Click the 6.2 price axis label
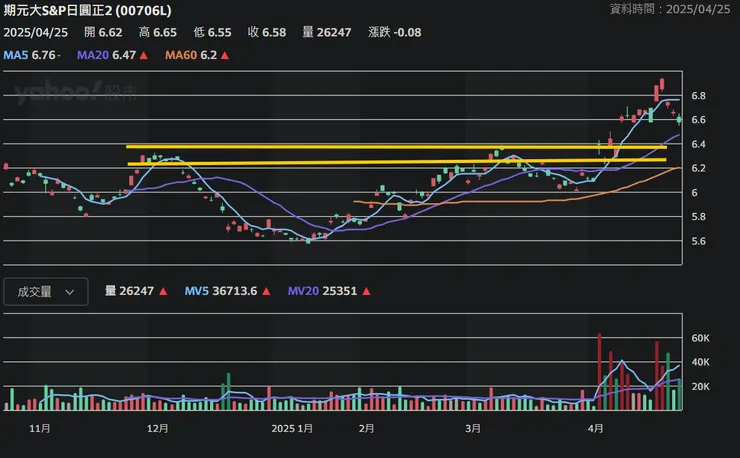 click(x=698, y=169)
